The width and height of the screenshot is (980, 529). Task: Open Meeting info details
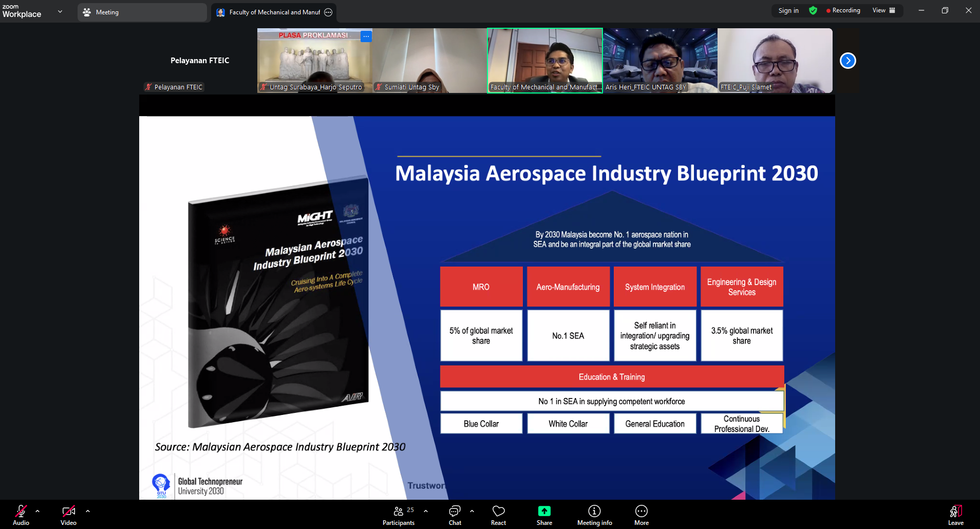click(594, 515)
